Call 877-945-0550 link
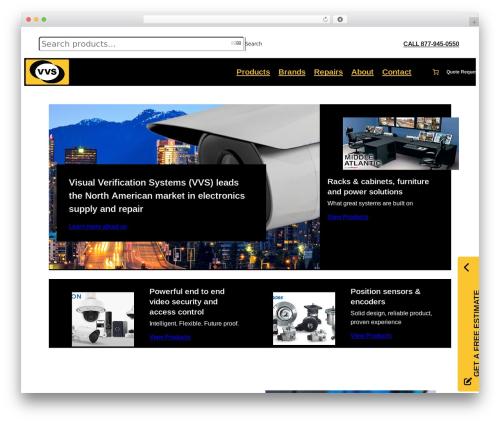The width and height of the screenshot is (500, 423). 431,44
